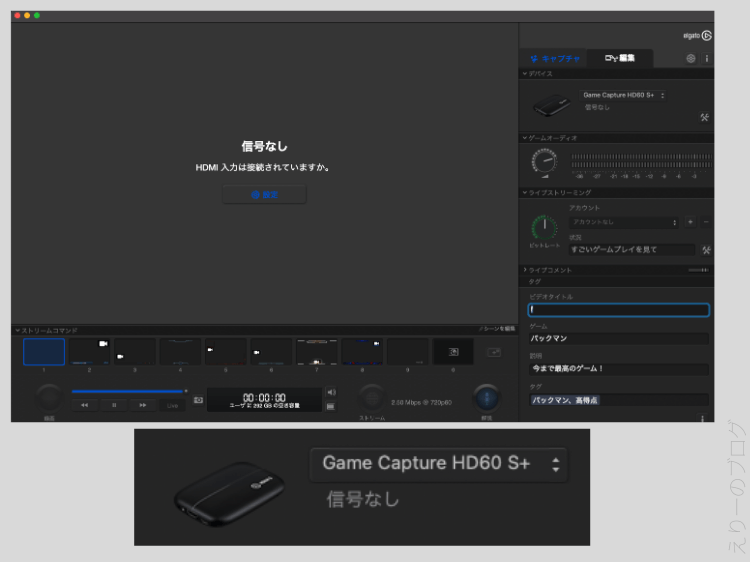Viewport: 750px width, 562px height.
Task: Click the fast-forward playback button
Action: click(143, 405)
